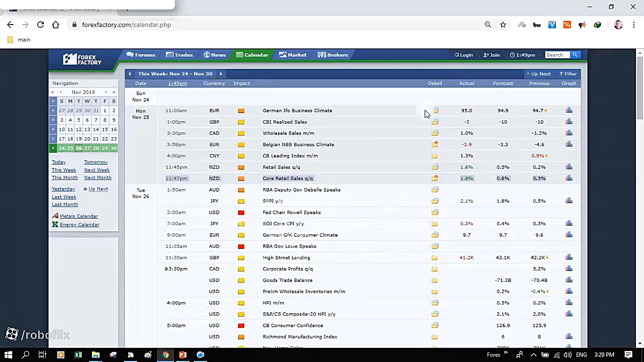Open detail folder for Belgian NBB Business Climate

435,144
